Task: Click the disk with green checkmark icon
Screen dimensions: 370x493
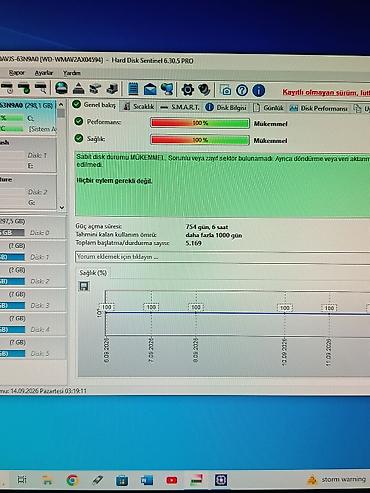Action: click(23, 89)
